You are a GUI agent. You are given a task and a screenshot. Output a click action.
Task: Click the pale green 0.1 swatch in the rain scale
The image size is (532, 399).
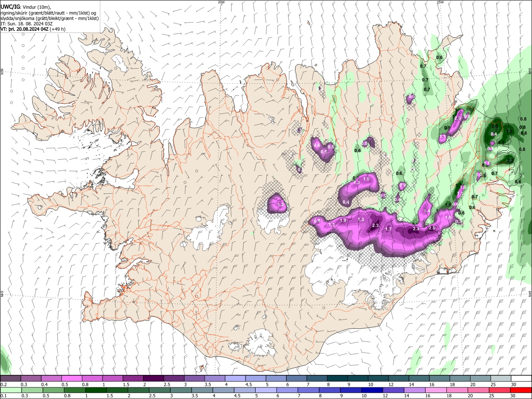(x=11, y=390)
